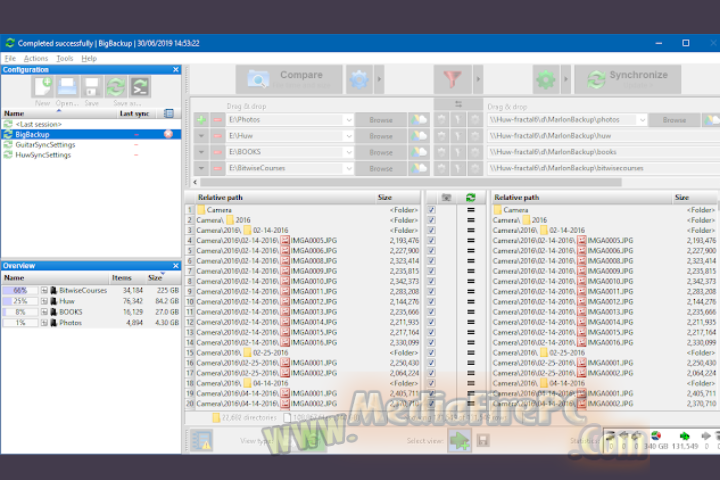Uncheck the checkbox for row 8 IMGA0010.JPG
720x480 pixels.
432,281
